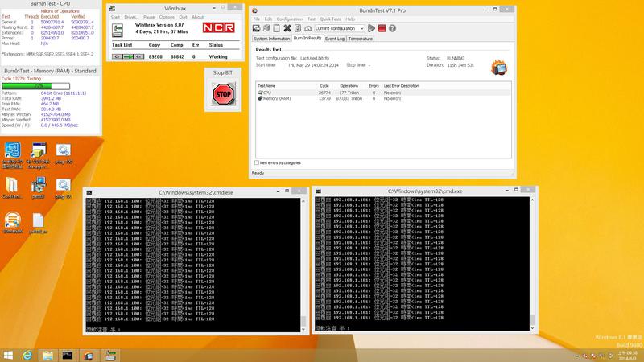Click the Last Error Description column header
This screenshot has height=362, width=644.
click(401, 86)
